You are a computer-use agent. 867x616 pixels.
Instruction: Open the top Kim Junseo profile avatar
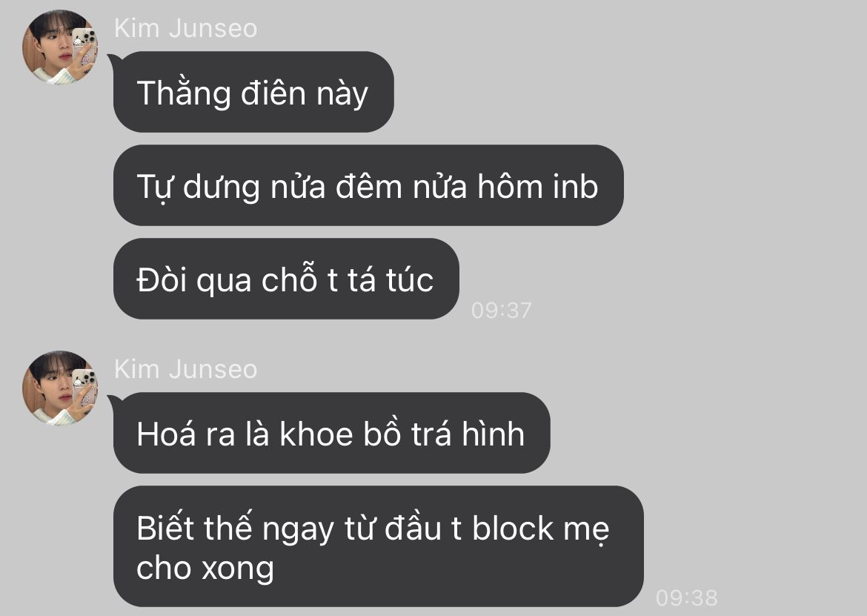60,47
